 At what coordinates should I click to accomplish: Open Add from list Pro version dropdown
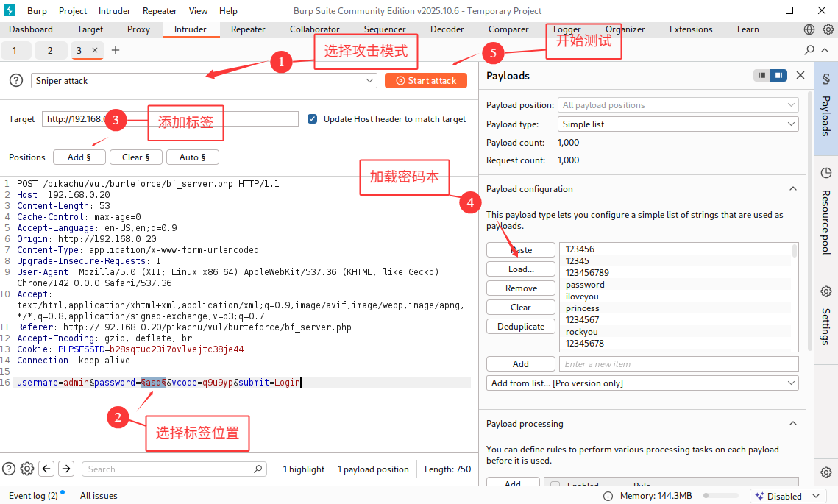point(642,383)
